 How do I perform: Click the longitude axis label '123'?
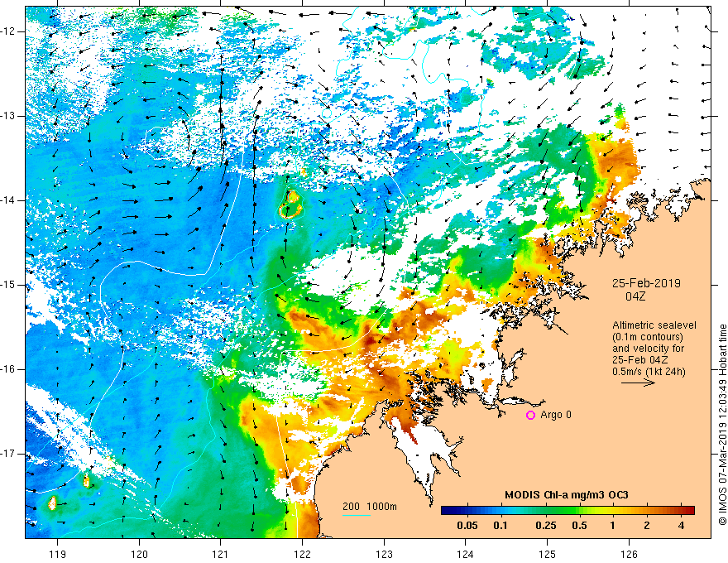pyautogui.click(x=384, y=554)
